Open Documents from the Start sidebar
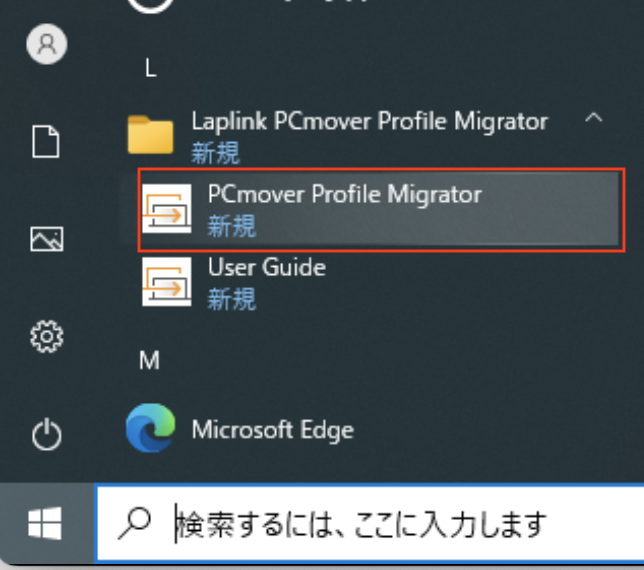This screenshot has width=644, height=570. tap(46, 141)
